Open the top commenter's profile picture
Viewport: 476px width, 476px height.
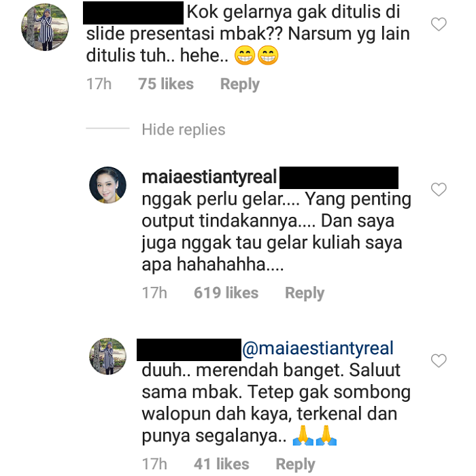[x=45, y=27]
